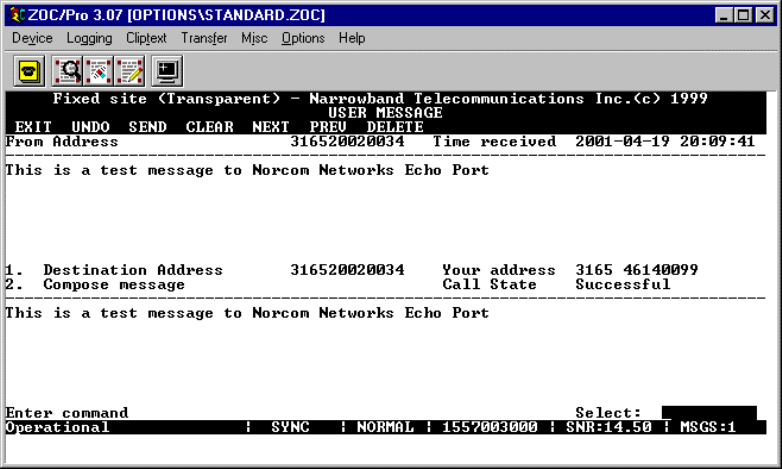Click the magnifier scrollback search icon

click(68, 71)
